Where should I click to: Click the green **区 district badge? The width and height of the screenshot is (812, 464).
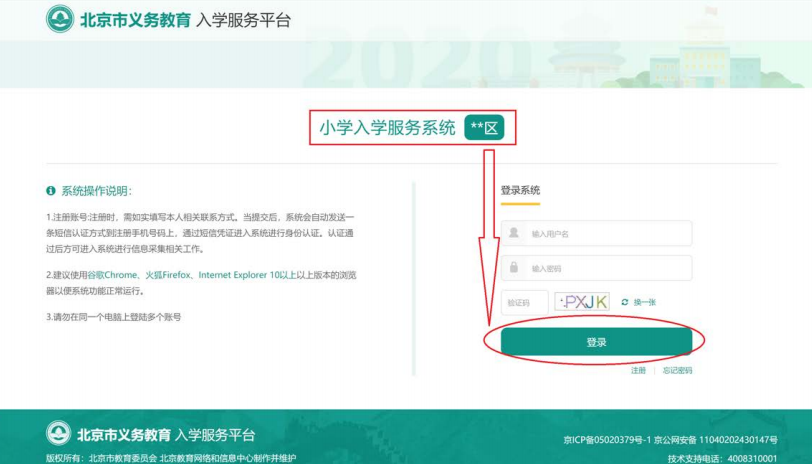(x=486, y=127)
